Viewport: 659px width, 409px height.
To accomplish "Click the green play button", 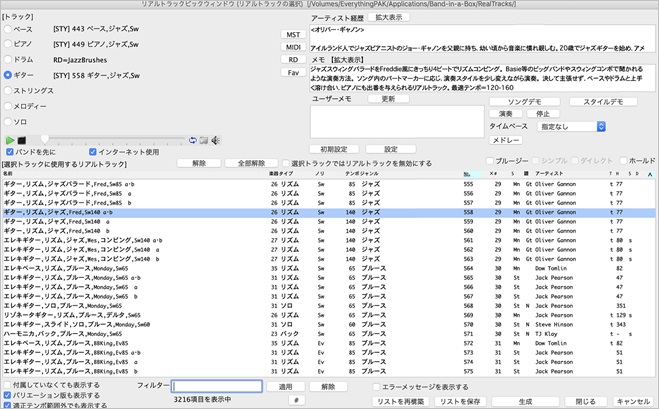I will 9,141.
